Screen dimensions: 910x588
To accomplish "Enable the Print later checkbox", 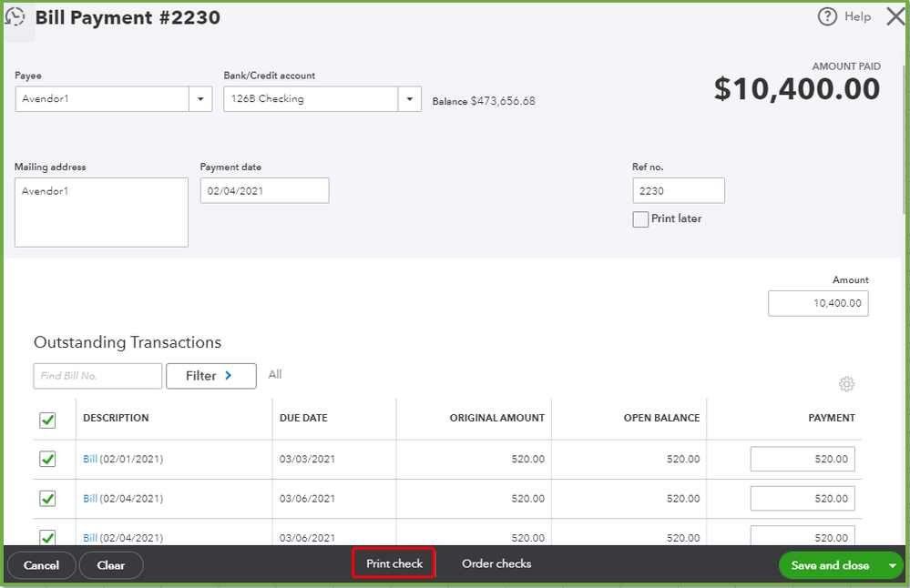I will click(640, 219).
